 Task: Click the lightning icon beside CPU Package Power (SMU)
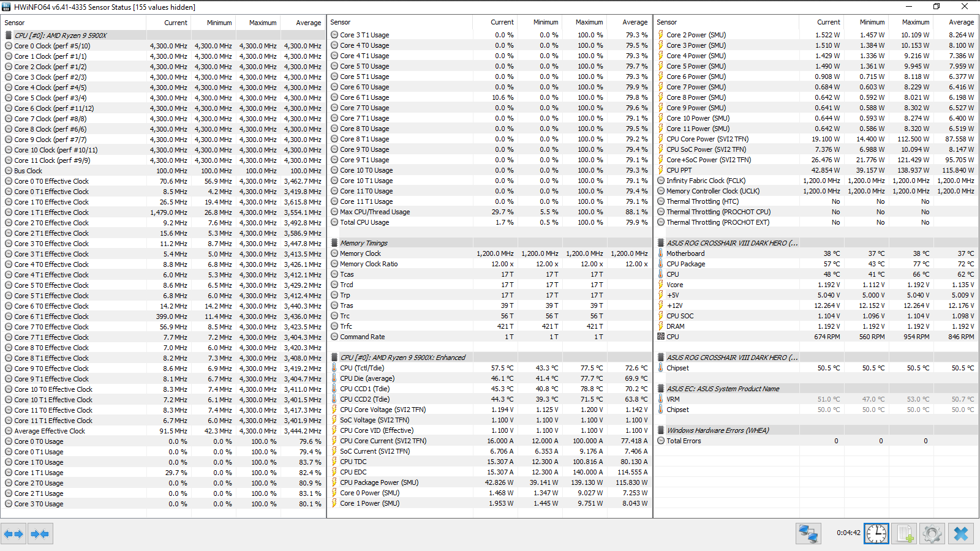334,482
